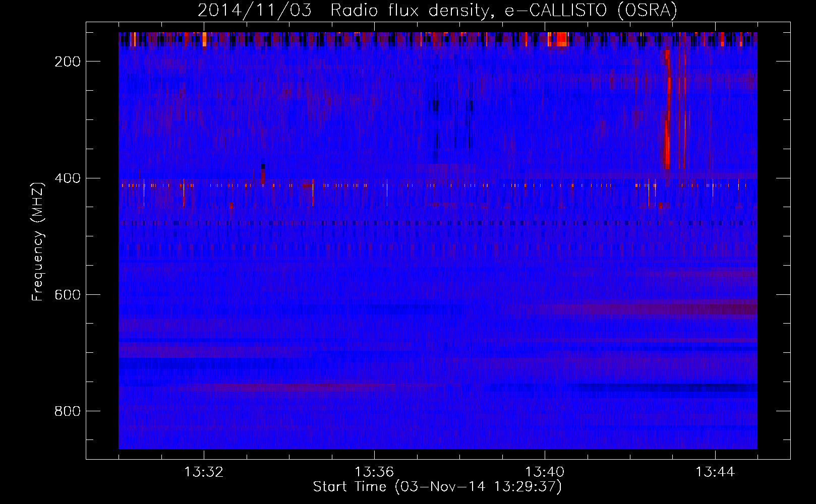Click the 400 frequency tick label
Image resolution: width=816 pixels, height=504 pixels.
pos(68,178)
